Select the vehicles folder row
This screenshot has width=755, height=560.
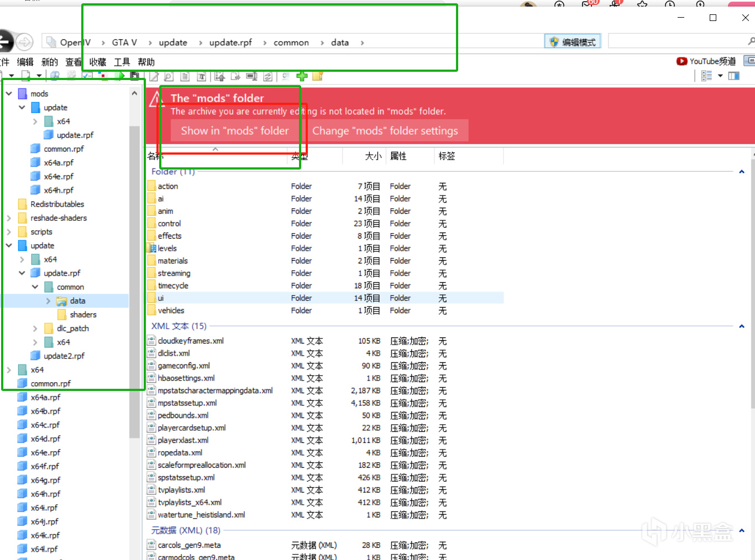(325, 310)
